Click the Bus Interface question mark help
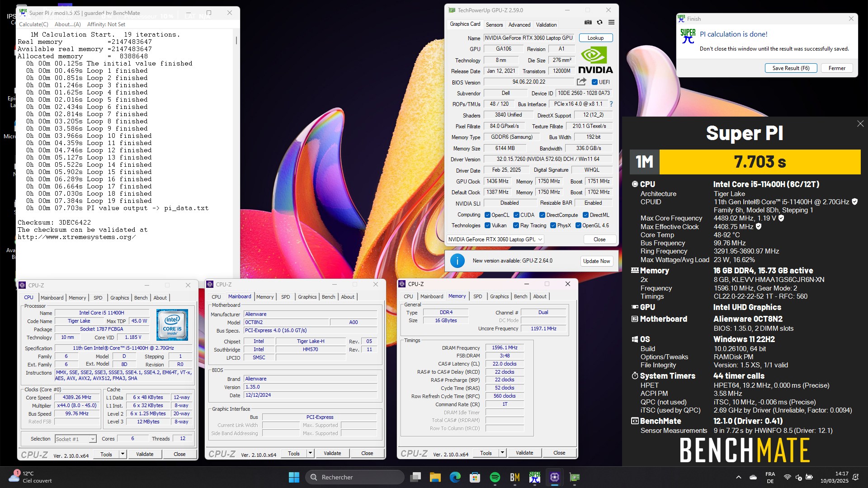868x488 pixels. pos(611,104)
